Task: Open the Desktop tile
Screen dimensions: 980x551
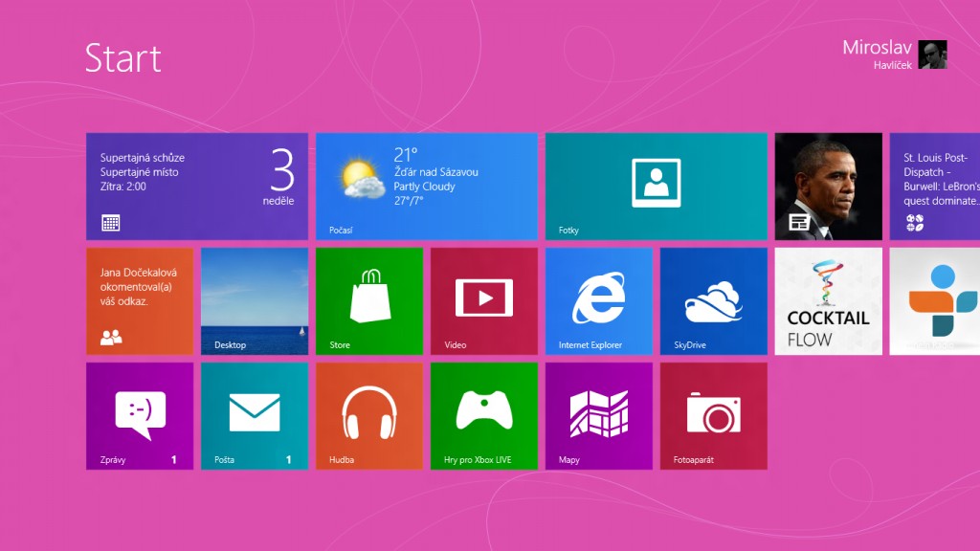Action: (255, 301)
